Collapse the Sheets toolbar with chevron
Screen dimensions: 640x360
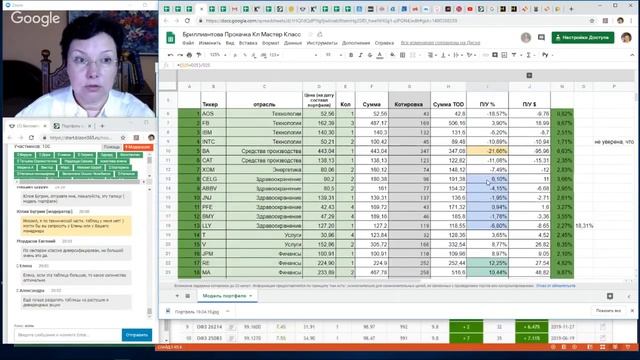tap(632, 55)
